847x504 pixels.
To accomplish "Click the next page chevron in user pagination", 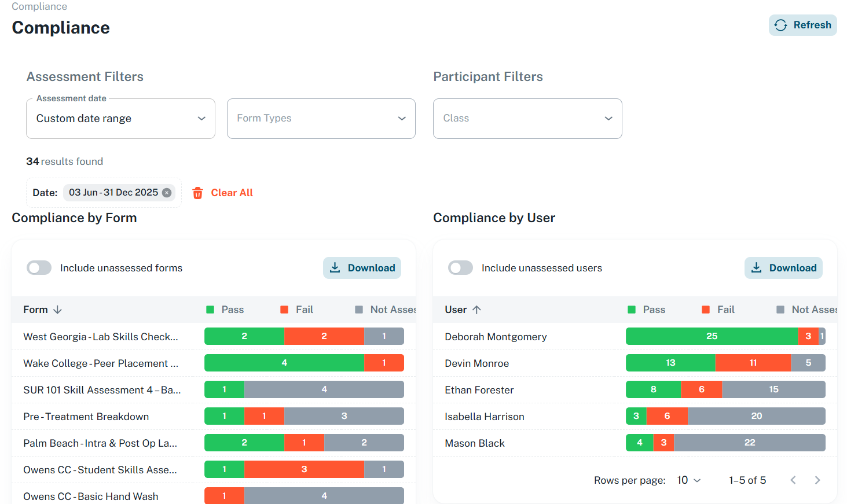I will click(x=817, y=480).
